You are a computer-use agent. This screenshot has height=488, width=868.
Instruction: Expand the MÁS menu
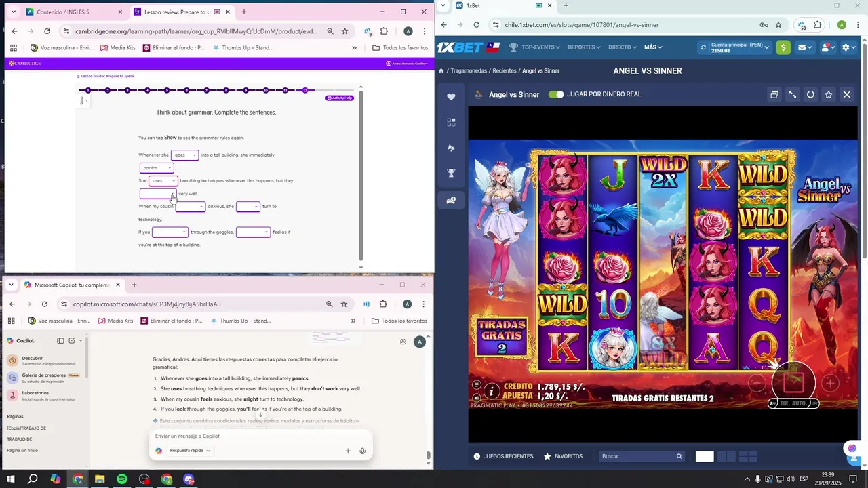tap(653, 47)
